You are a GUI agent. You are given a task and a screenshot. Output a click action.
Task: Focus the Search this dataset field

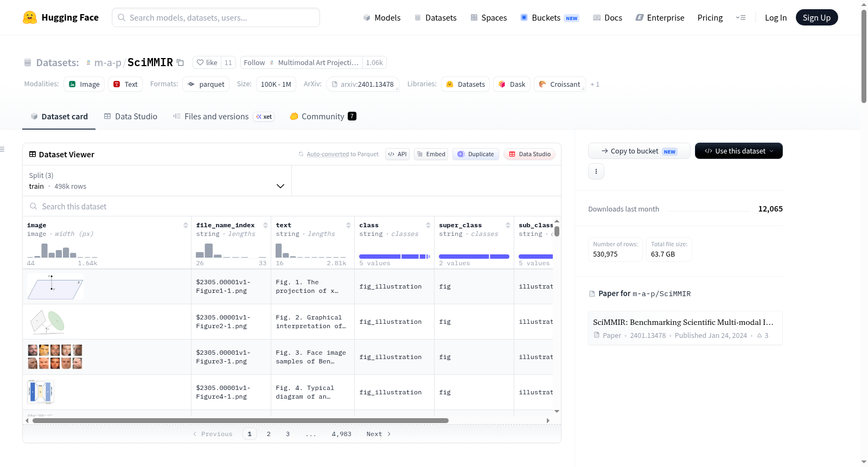point(292,206)
